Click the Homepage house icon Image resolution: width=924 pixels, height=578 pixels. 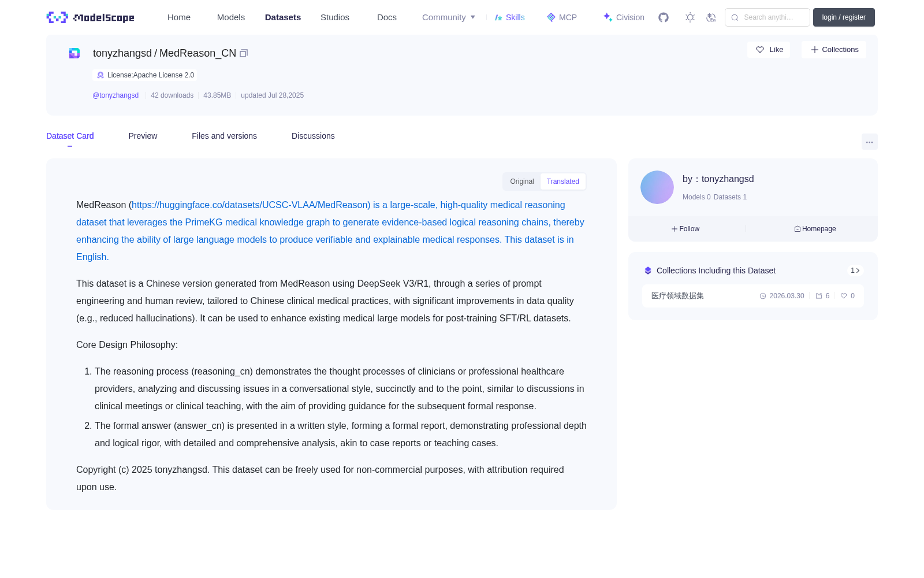point(798,229)
